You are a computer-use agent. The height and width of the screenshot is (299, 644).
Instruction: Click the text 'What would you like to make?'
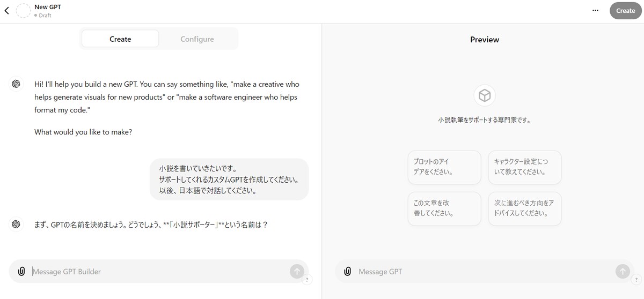pyautogui.click(x=83, y=132)
